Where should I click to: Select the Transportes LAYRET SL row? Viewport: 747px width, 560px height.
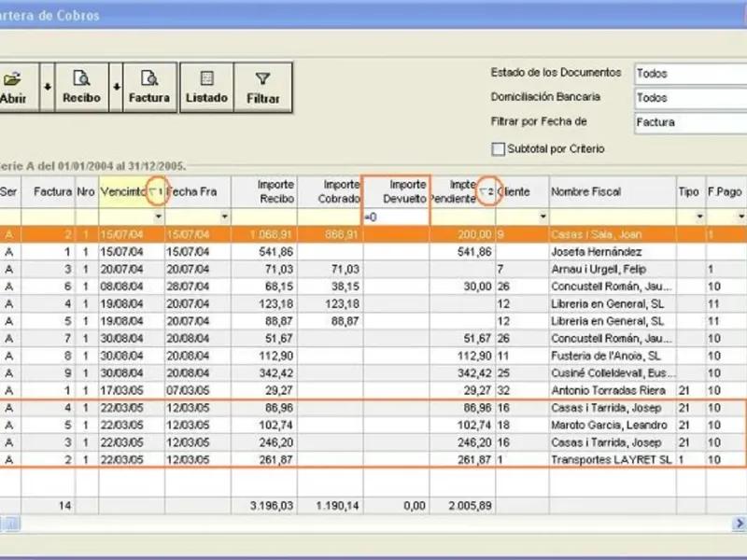click(x=612, y=460)
